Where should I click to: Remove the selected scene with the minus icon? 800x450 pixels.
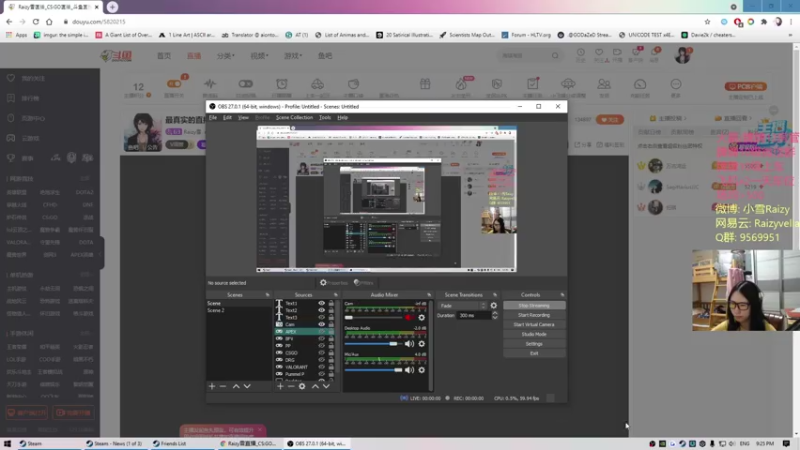223,386
